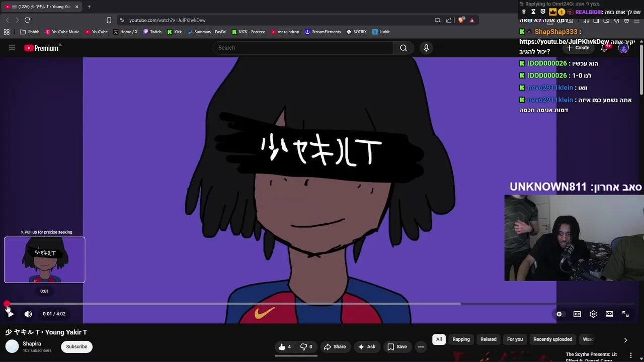The image size is (644, 362).
Task: Open Shapira channel avatar
Action: 12,346
